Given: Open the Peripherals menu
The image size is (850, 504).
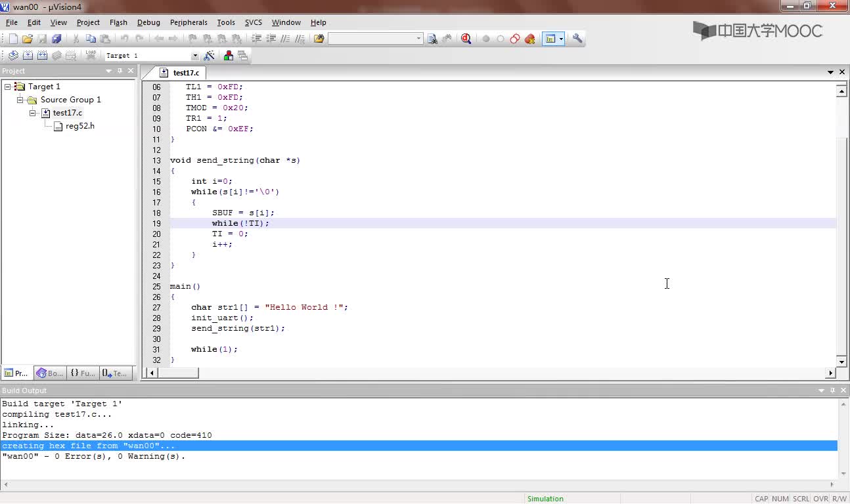Looking at the screenshot, I should point(189,22).
